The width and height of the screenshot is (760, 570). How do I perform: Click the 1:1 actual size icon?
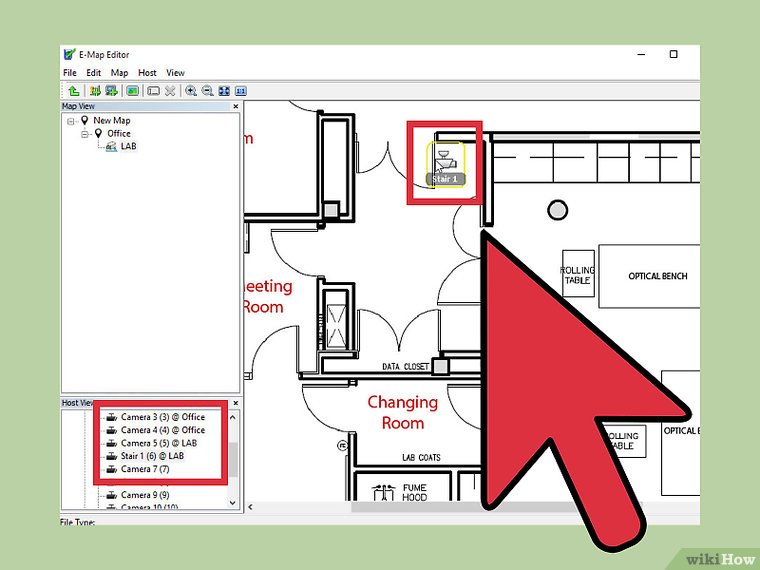[x=241, y=90]
